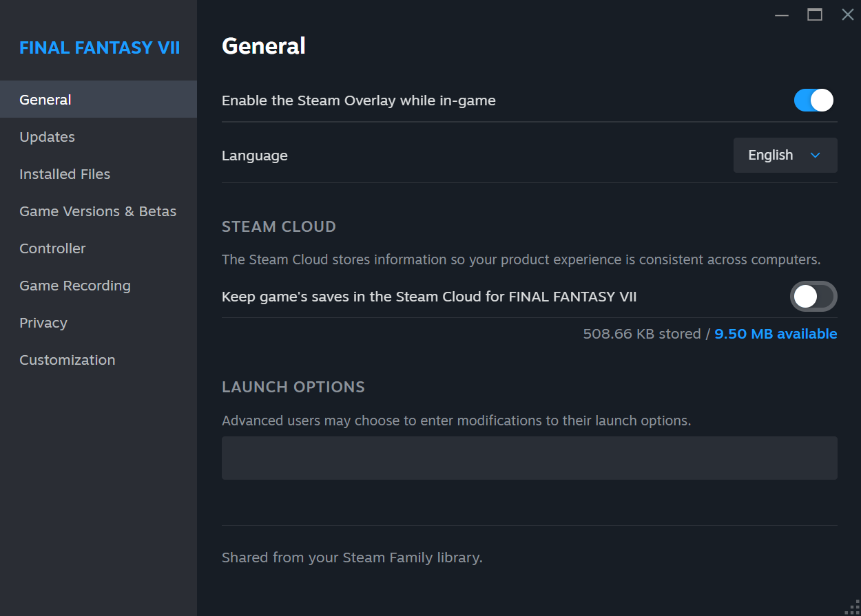Viewport: 861px width, 616px height.
Task: Minimize the properties window
Action: tap(782, 14)
